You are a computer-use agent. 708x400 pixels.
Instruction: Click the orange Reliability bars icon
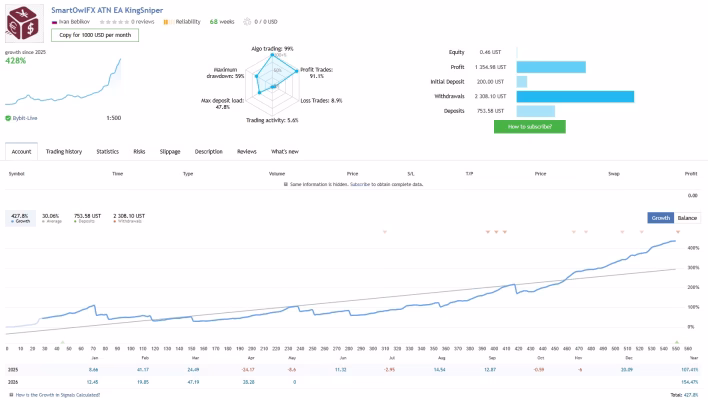point(168,22)
